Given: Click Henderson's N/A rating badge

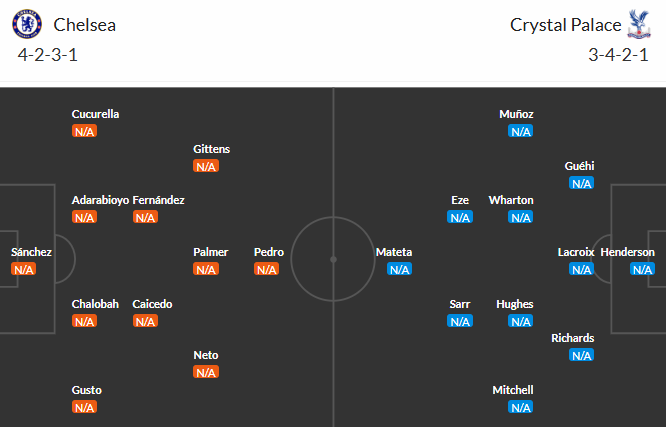Looking at the screenshot, I should (x=642, y=269).
